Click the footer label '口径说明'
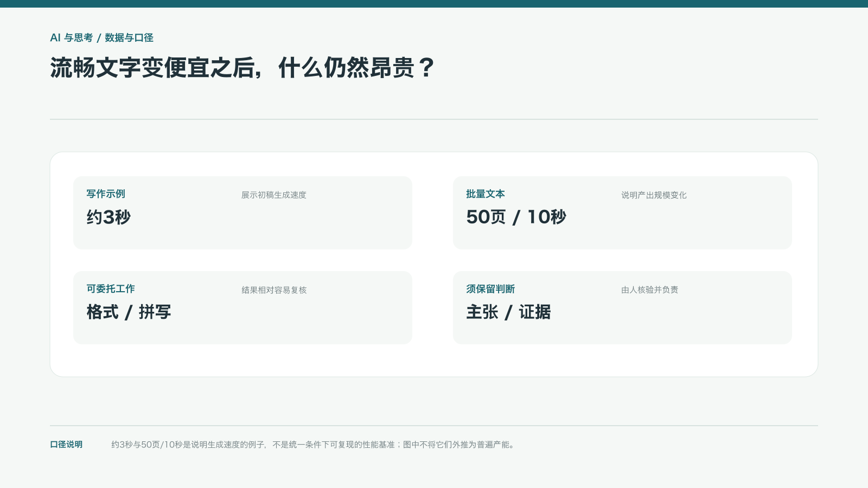This screenshot has height=488, width=868. tap(66, 445)
